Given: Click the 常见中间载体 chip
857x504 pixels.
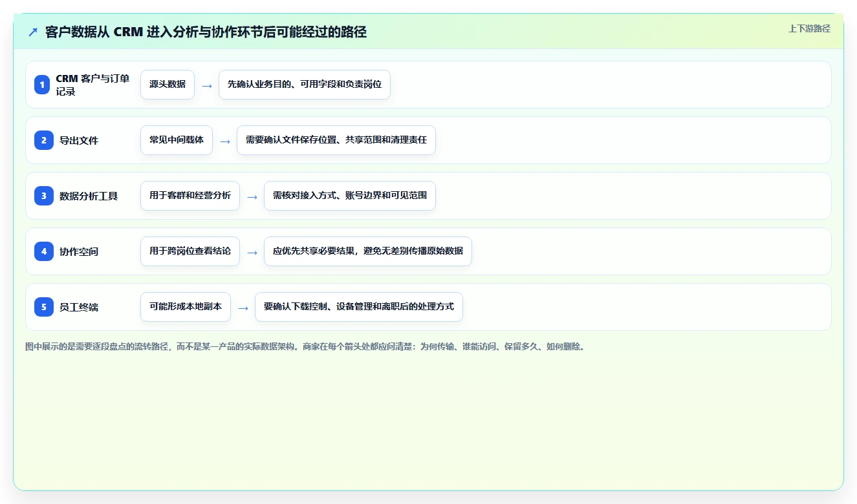Looking at the screenshot, I should tap(177, 140).
